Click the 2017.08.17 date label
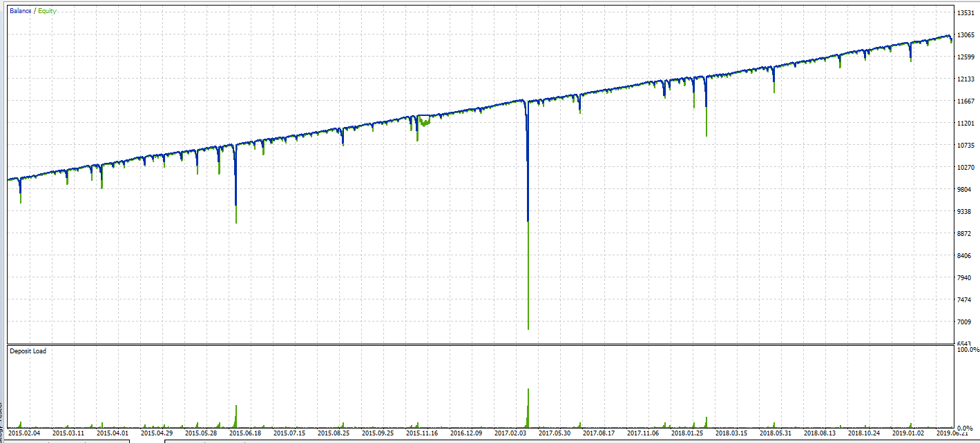The image size is (980, 443). 599,433
